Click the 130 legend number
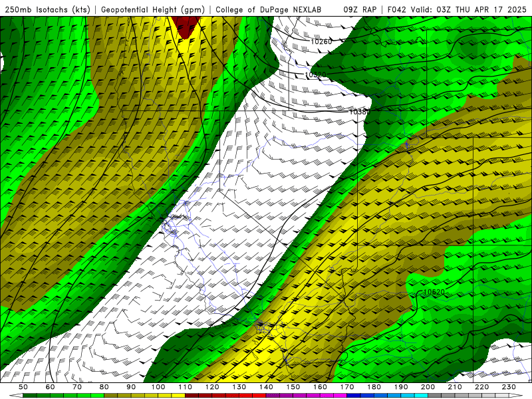 pos(239,387)
